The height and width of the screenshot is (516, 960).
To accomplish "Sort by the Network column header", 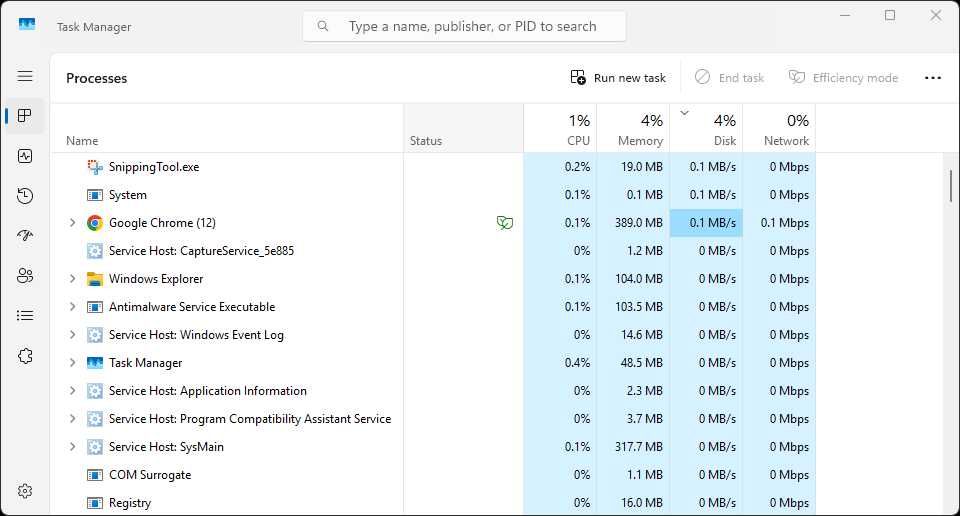I will point(779,128).
